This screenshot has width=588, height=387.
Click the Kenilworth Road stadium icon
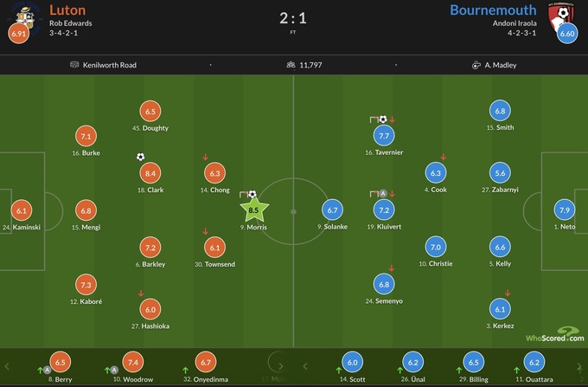[74, 65]
